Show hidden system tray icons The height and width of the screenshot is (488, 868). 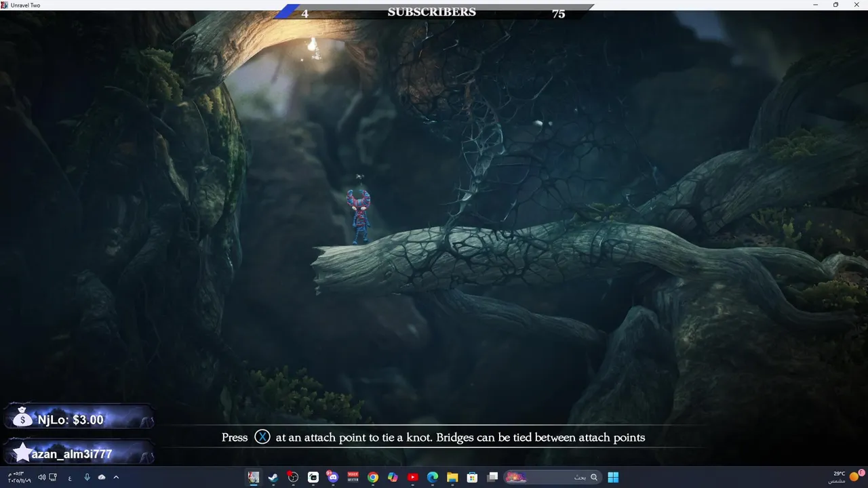(116, 477)
